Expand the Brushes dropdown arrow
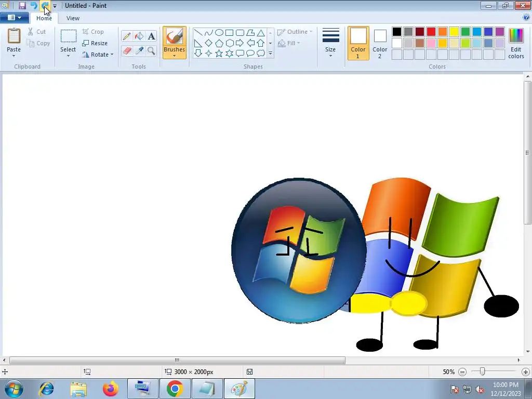 click(x=175, y=56)
